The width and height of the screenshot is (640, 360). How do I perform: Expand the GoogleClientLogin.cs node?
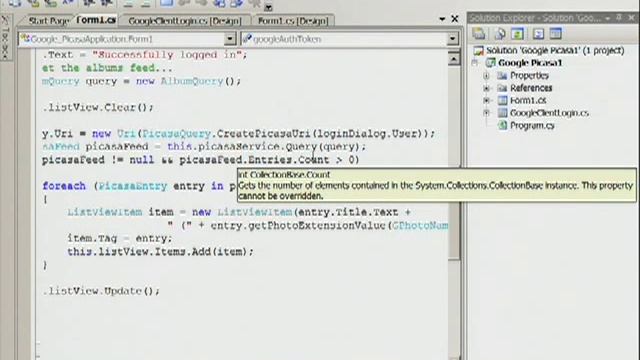click(486, 113)
